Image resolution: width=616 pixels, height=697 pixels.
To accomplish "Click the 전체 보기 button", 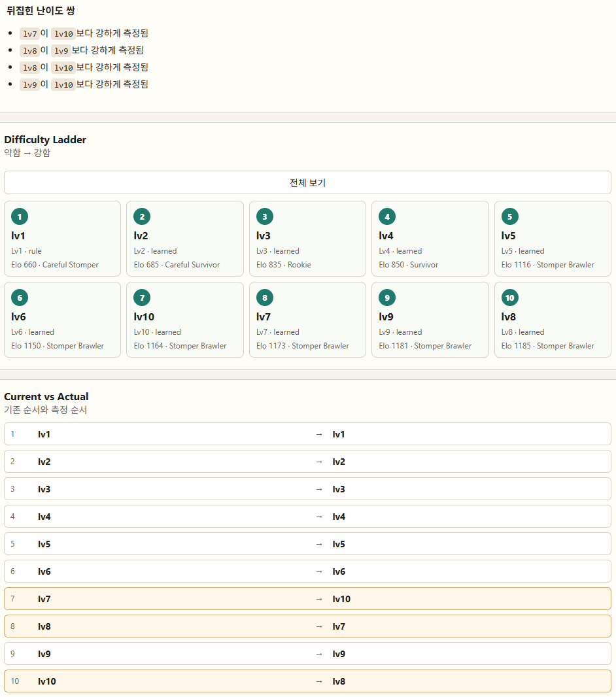I will click(307, 182).
